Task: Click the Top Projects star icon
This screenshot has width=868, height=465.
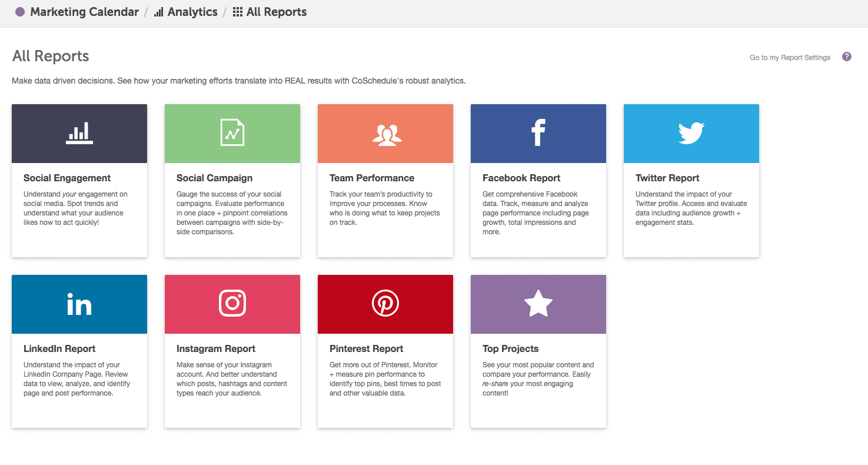Action: pyautogui.click(x=538, y=304)
